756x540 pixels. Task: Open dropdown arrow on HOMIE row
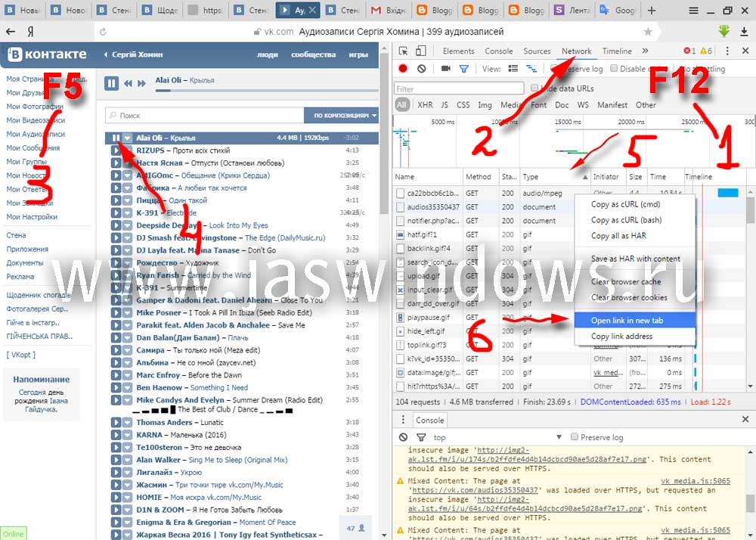127,498
